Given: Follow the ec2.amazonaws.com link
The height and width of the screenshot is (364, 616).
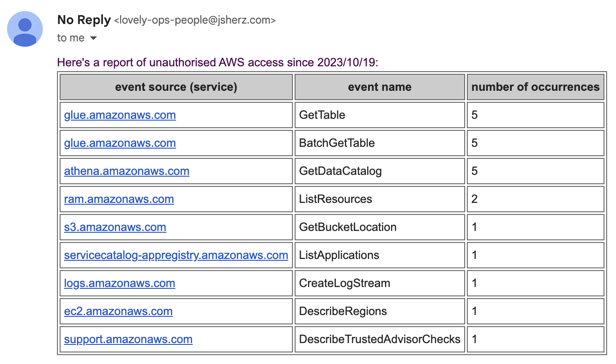Looking at the screenshot, I should click(118, 311).
